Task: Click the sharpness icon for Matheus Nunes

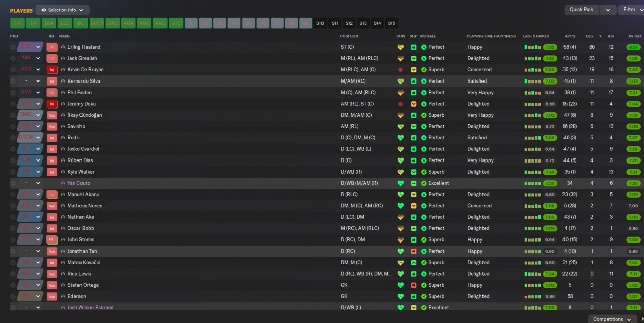Action: [x=414, y=206]
